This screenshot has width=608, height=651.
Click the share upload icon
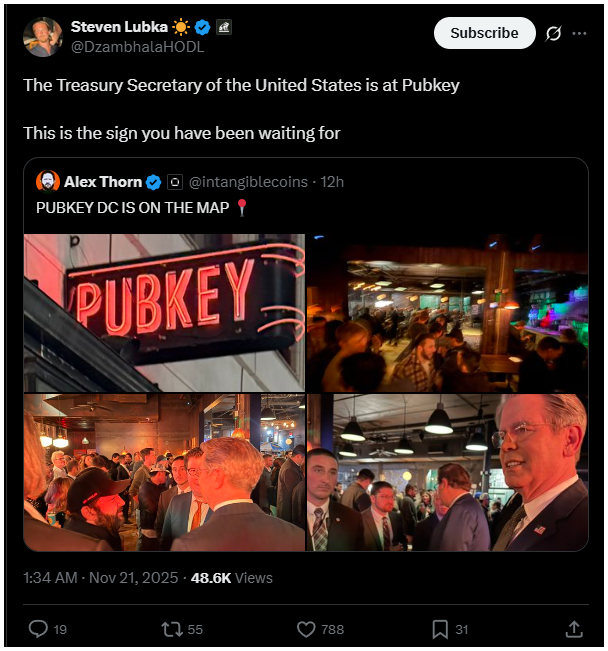click(574, 628)
